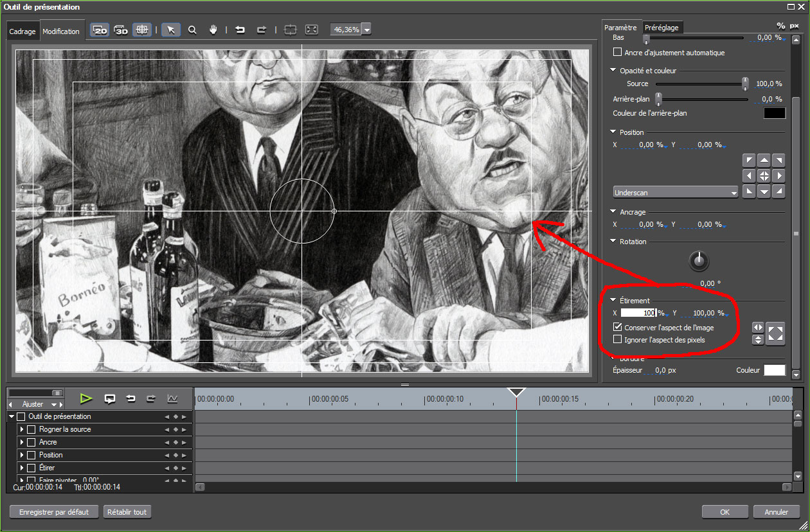This screenshot has width=810, height=532.
Task: Enable Étirer keyframe checkbox
Action: pyautogui.click(x=31, y=468)
